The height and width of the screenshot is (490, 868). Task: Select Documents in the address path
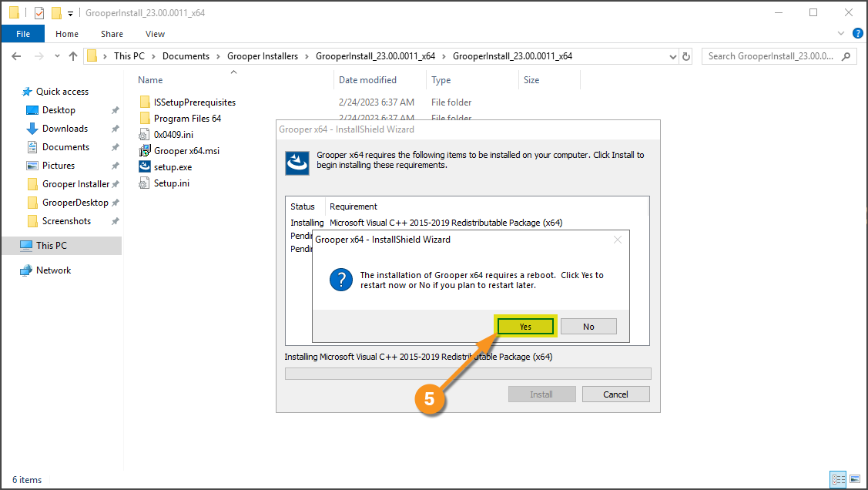click(186, 56)
